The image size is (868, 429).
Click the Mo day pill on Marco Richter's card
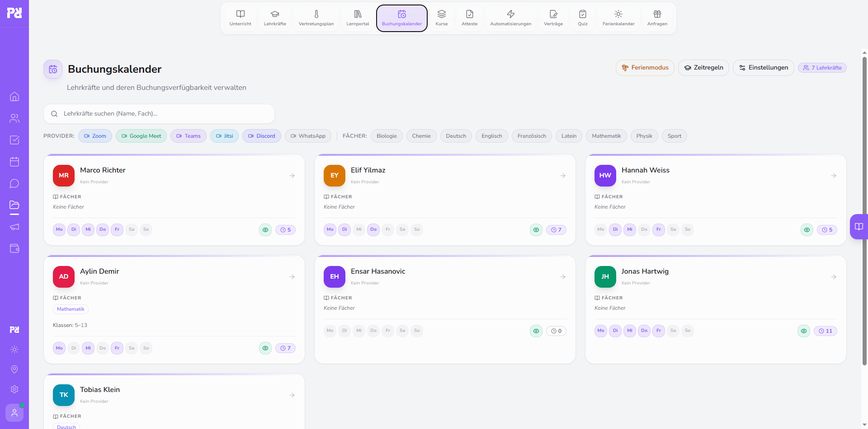[59, 230]
